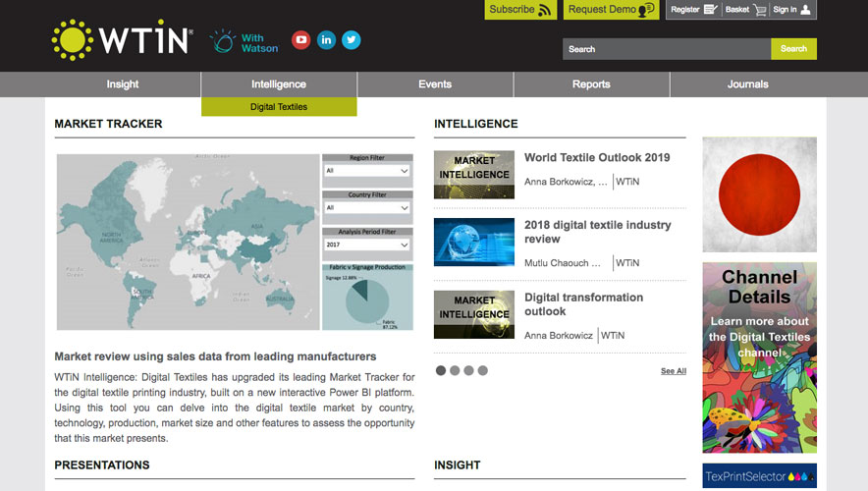Select Digital Textiles submenu item
The width and height of the screenshot is (868, 491).
[x=279, y=107]
